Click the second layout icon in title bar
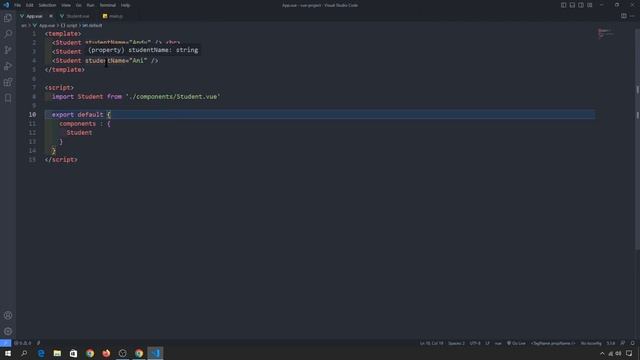The height and width of the screenshot is (360, 640). [x=572, y=5]
